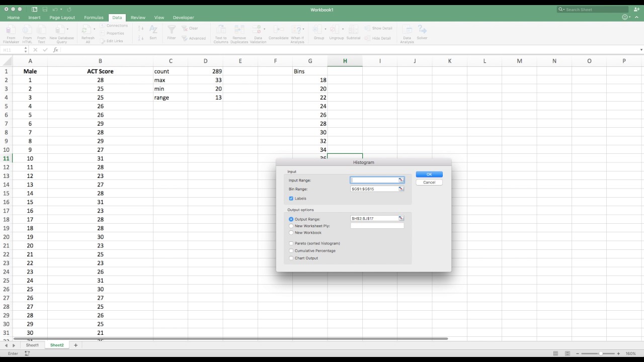This screenshot has height=362, width=644.
Task: Click the zoom out minus button
Action: coord(578,353)
